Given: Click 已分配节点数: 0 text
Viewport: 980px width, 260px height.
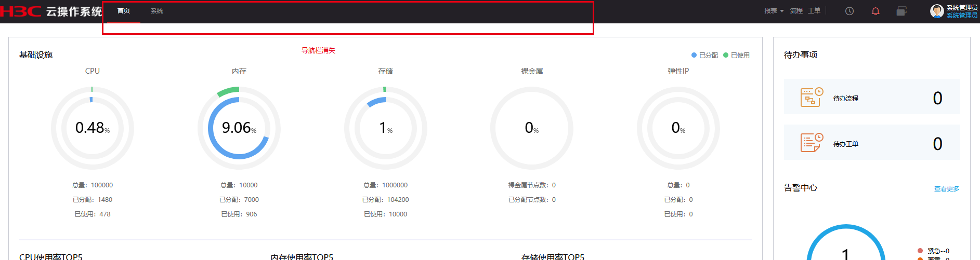Looking at the screenshot, I should [x=532, y=200].
